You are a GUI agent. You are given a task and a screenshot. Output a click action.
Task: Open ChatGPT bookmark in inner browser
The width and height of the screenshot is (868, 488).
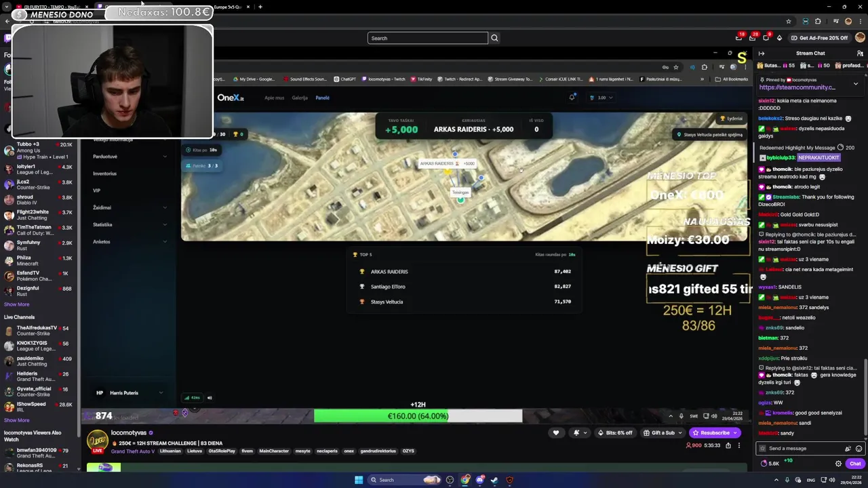(x=344, y=79)
